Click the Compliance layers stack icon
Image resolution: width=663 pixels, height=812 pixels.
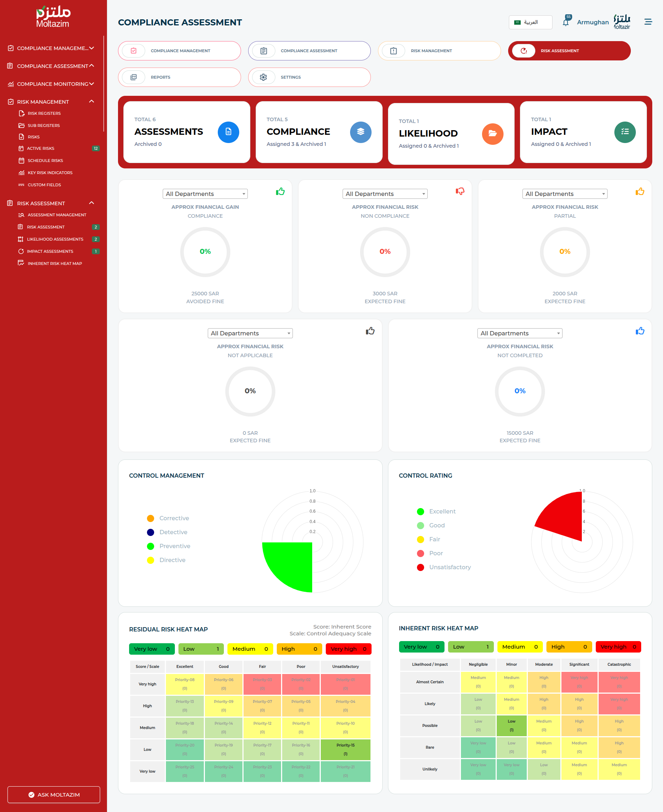(x=360, y=132)
